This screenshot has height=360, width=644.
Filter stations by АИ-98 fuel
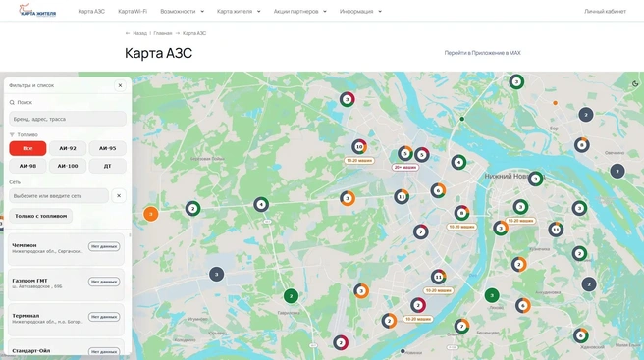pyautogui.click(x=27, y=166)
